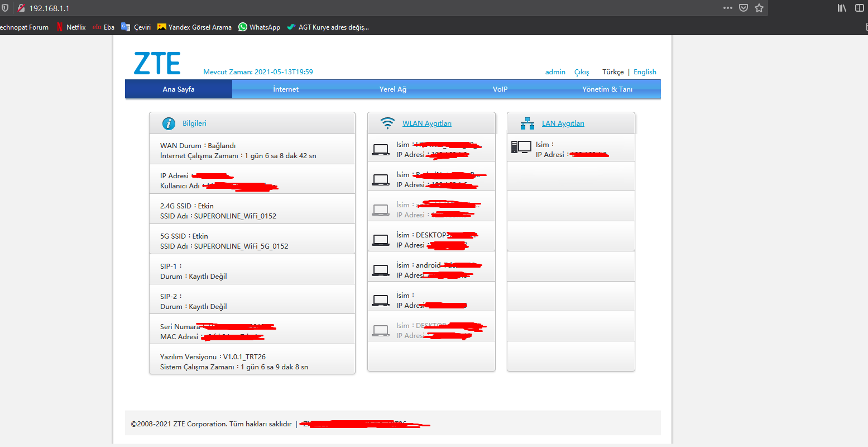Click the LAN Aygıtları network icon

(527, 123)
